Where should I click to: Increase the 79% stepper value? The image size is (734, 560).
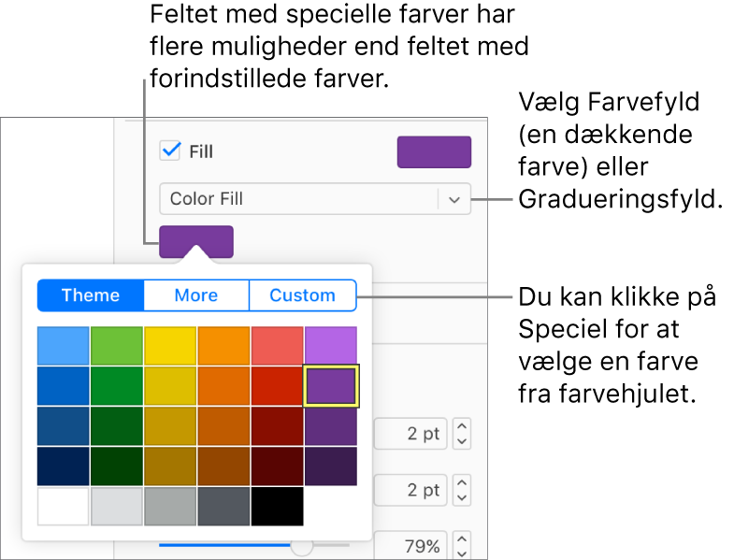click(x=462, y=538)
